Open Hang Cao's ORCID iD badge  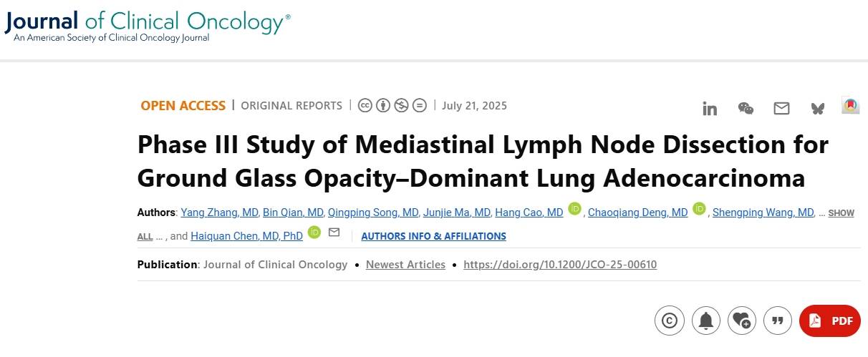coord(574,209)
